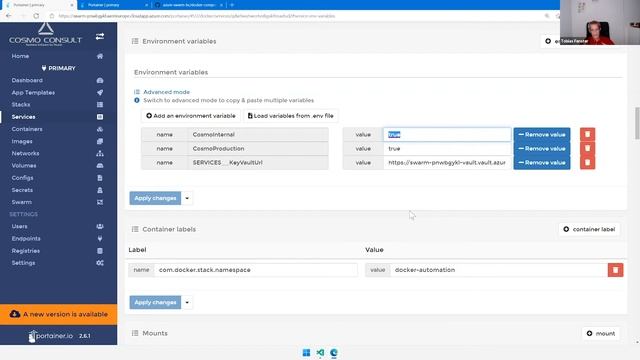Screen dimensions: 640x360
Task: Open dropdown arrow beside Container labels Apply changes
Action: pyautogui.click(x=187, y=302)
